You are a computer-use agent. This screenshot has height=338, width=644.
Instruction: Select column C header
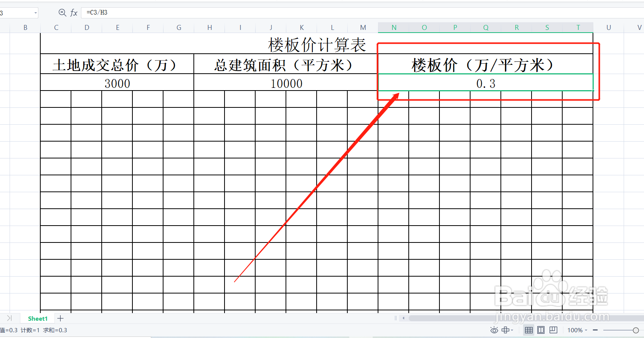click(56, 28)
